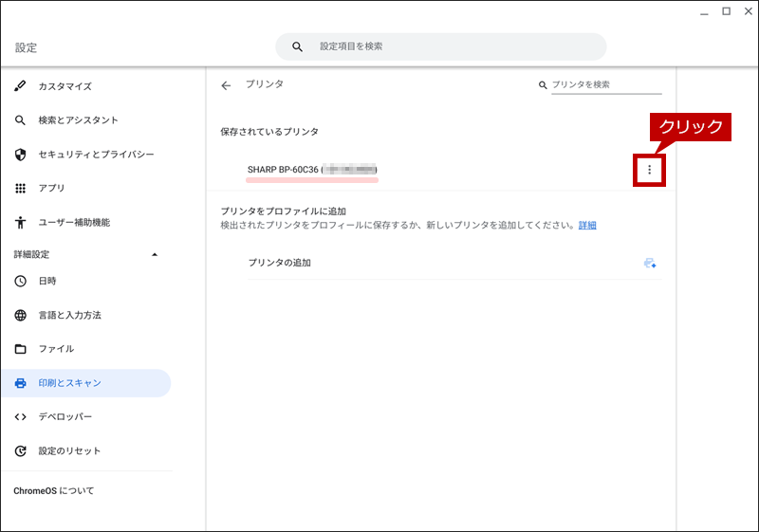759x532 pixels.
Task: Open 設定のリセット section
Action: pyautogui.click(x=69, y=451)
